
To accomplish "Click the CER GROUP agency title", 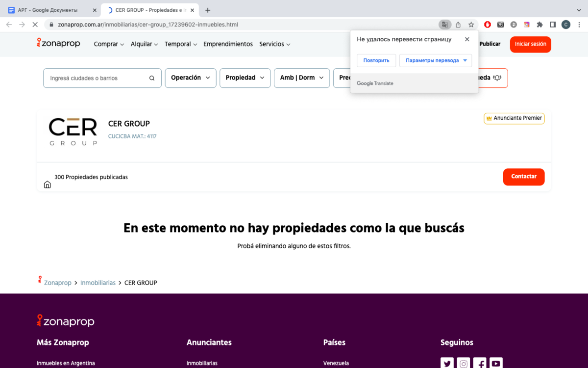I will [x=129, y=124].
